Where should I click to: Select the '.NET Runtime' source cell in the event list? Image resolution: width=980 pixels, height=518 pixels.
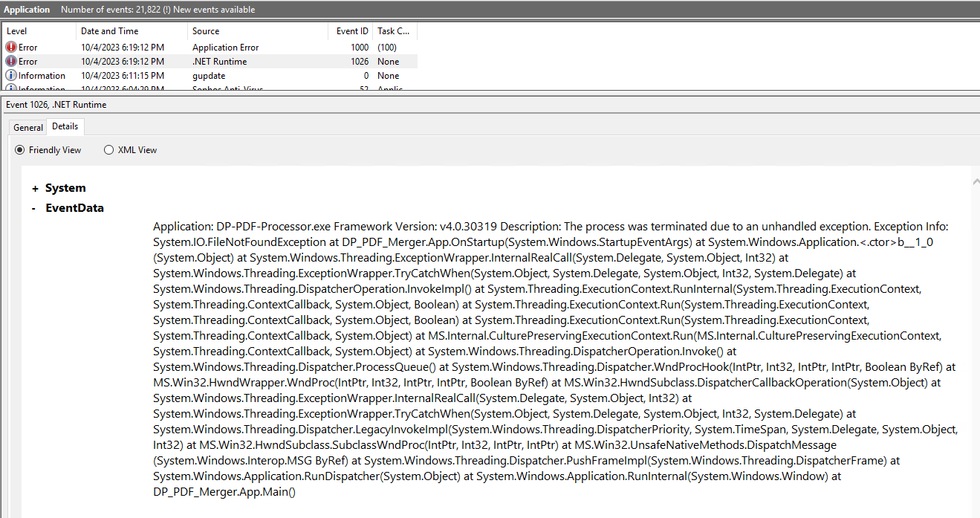pyautogui.click(x=220, y=62)
